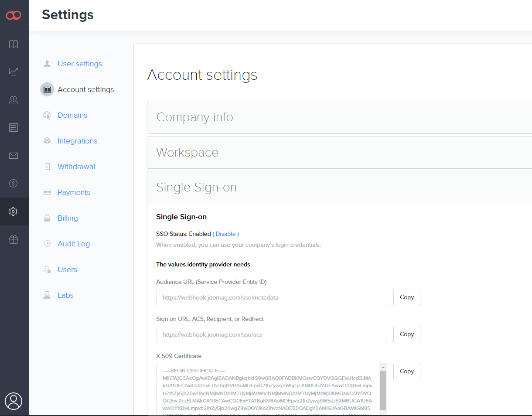Collapse the Single Sign-on section header
The width and height of the screenshot is (532, 416).
pos(196,188)
